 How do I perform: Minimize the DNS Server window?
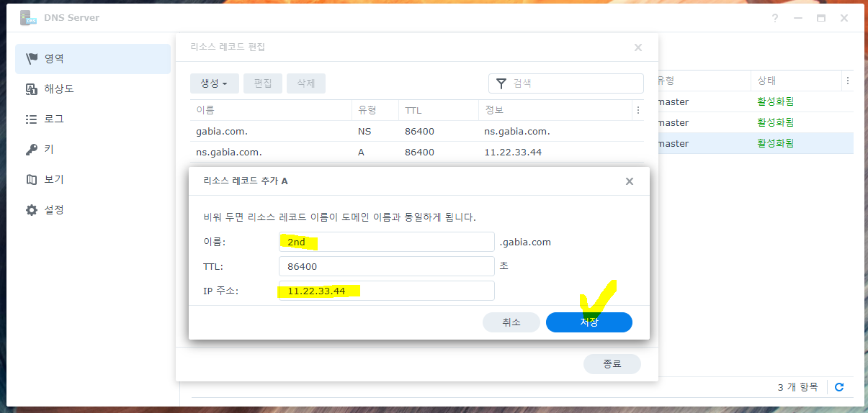(798, 18)
